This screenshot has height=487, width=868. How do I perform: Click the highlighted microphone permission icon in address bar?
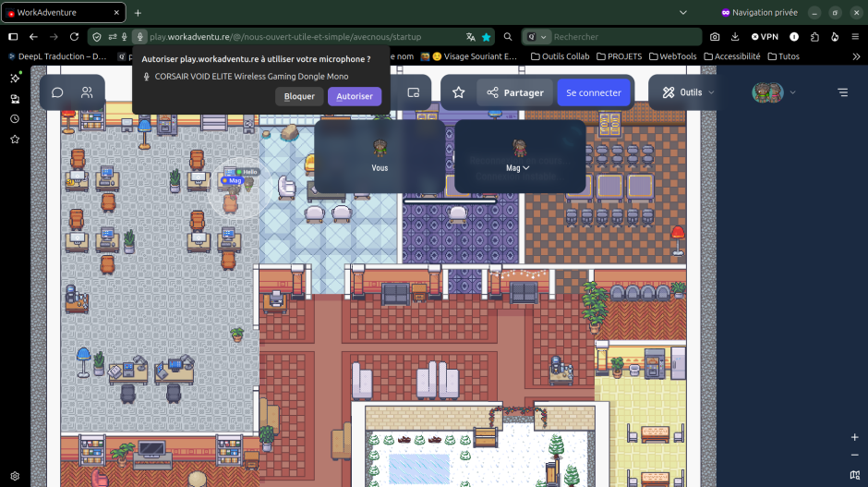(x=140, y=37)
